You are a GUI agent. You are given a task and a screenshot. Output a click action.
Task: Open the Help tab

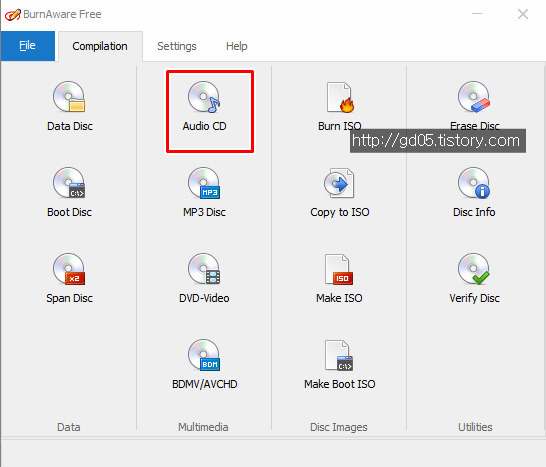237,46
